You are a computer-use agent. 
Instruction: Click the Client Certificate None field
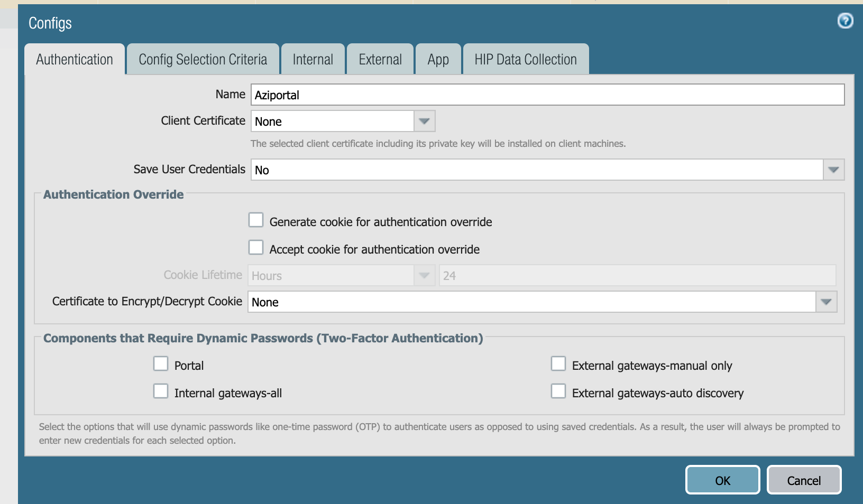tap(332, 122)
